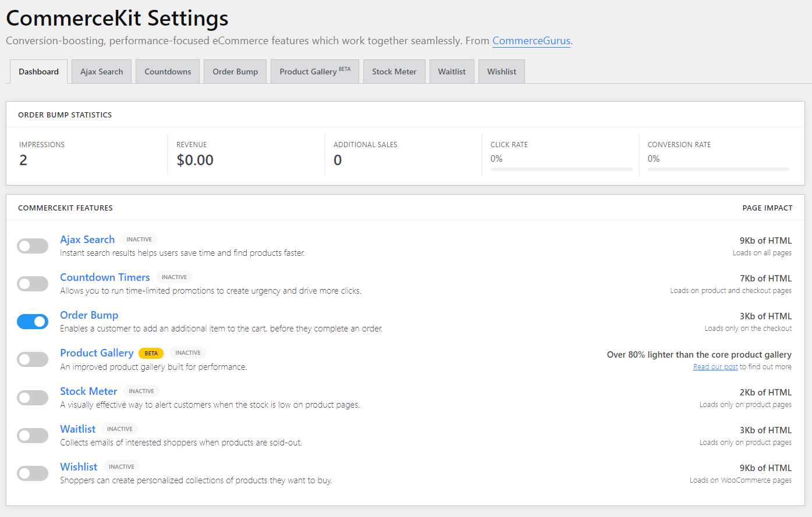Viewport: 812px width, 517px height.
Task: Open the Wishlist feature link
Action: click(x=79, y=467)
